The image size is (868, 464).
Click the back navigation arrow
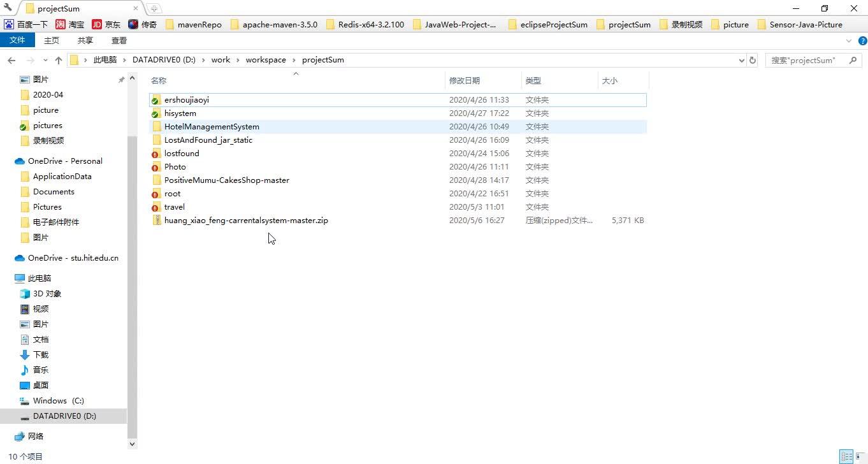click(11, 60)
